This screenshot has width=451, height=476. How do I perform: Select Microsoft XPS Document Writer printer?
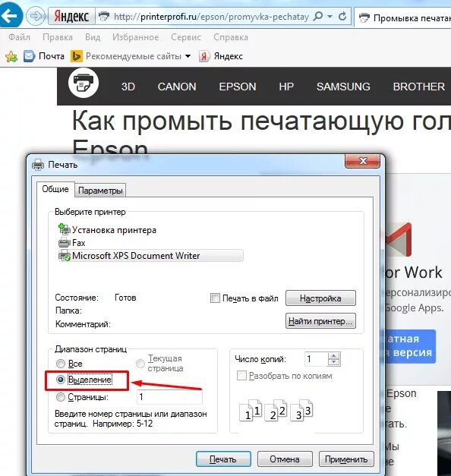click(150, 256)
